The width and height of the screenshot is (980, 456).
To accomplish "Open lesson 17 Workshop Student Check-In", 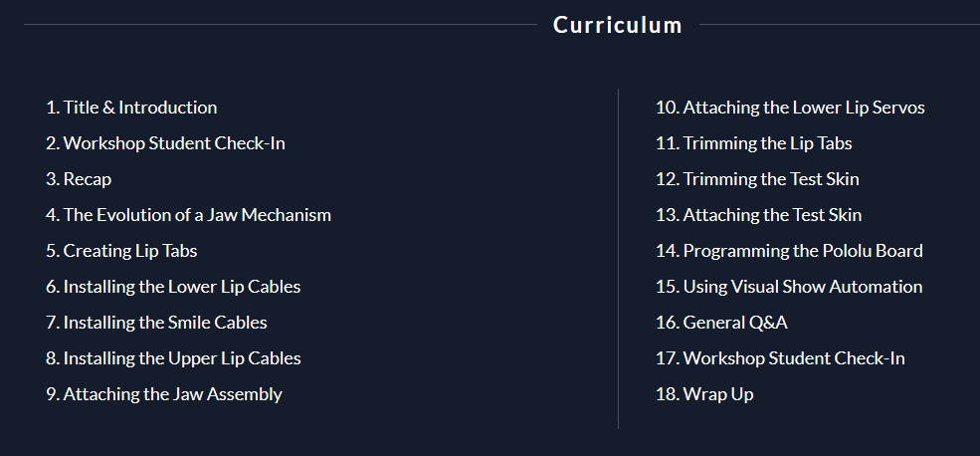I will pyautogui.click(x=781, y=358).
